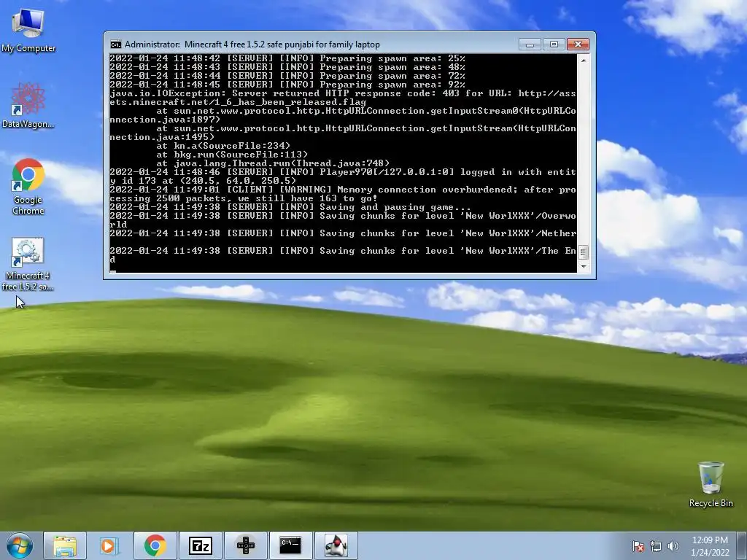Open the network status tray icon

656,546
